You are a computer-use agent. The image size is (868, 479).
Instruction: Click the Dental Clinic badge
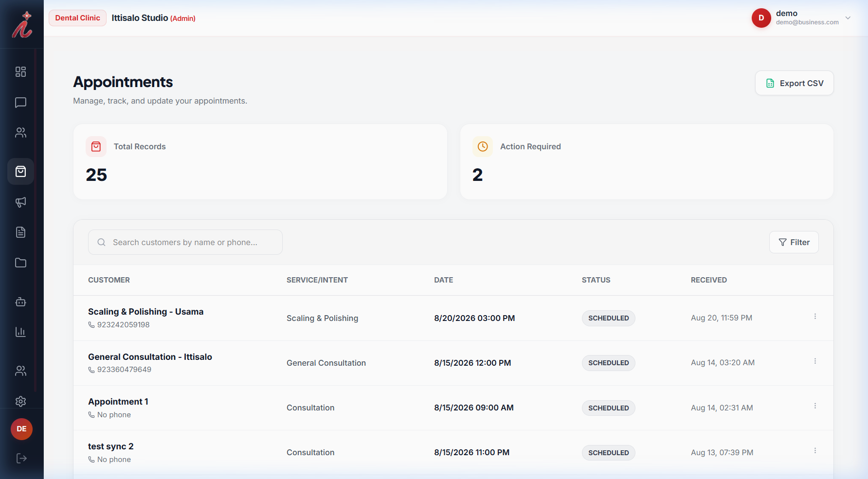pos(77,18)
